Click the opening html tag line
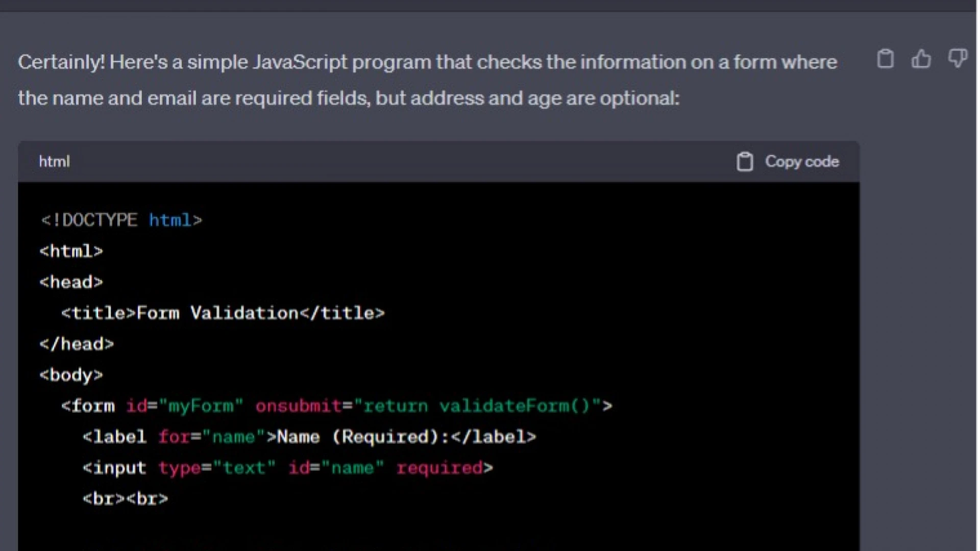Image resolution: width=980 pixels, height=551 pixels. (71, 252)
